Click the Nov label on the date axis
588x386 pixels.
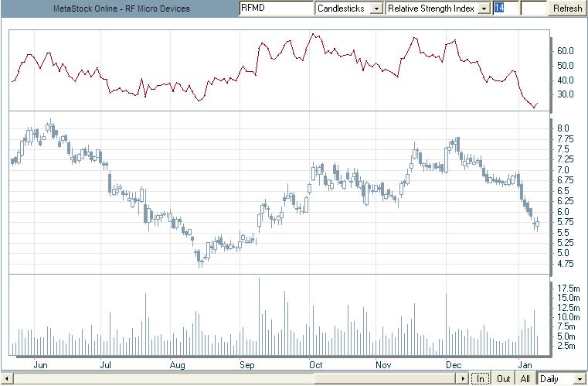[x=383, y=364]
